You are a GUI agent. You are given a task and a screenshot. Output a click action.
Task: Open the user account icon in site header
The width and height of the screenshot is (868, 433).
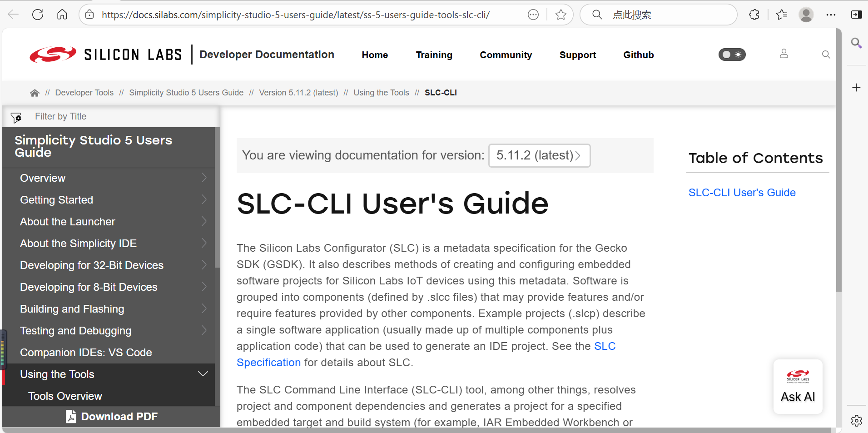[784, 54]
